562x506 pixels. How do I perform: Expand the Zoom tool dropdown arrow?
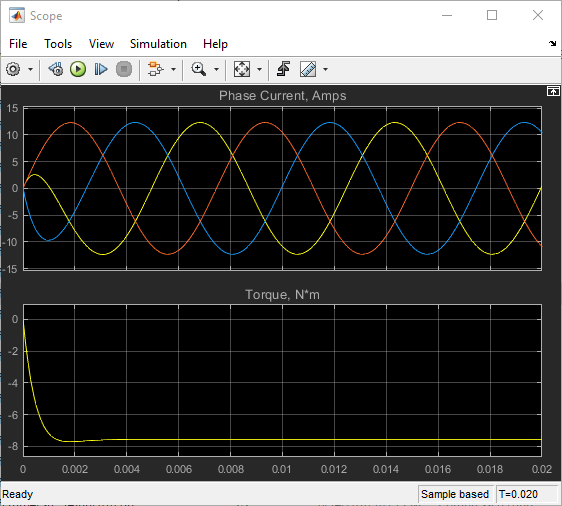tap(216, 70)
